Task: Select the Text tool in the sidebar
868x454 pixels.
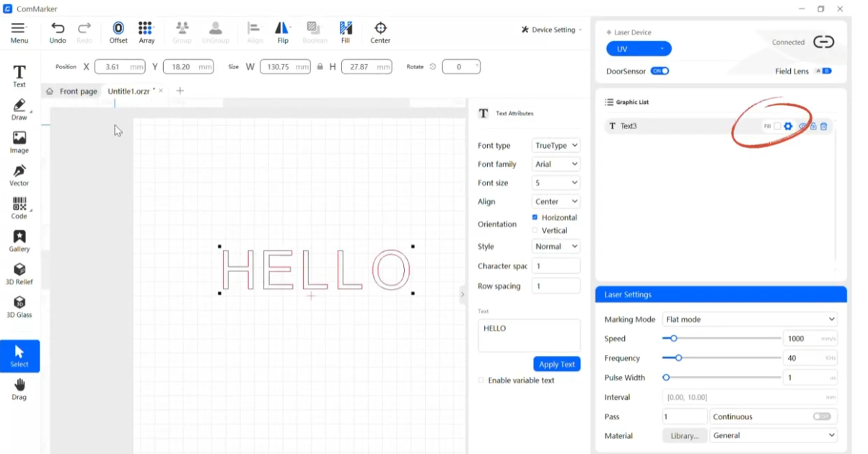Action: [18, 74]
